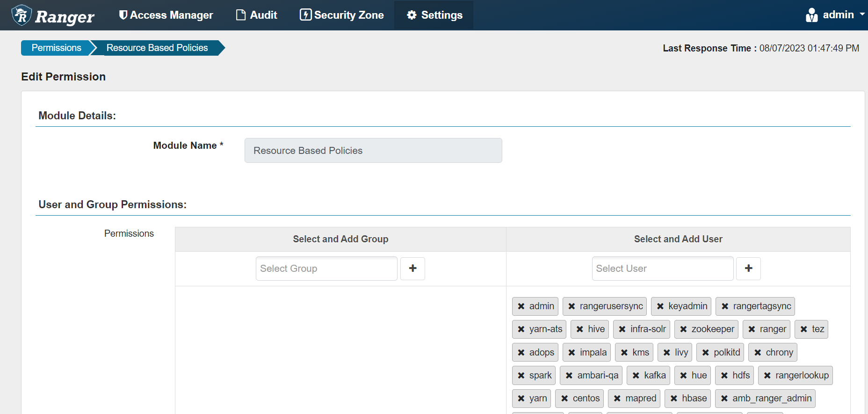Click the Ranger logo icon
This screenshot has width=868, height=414.
coord(22,15)
